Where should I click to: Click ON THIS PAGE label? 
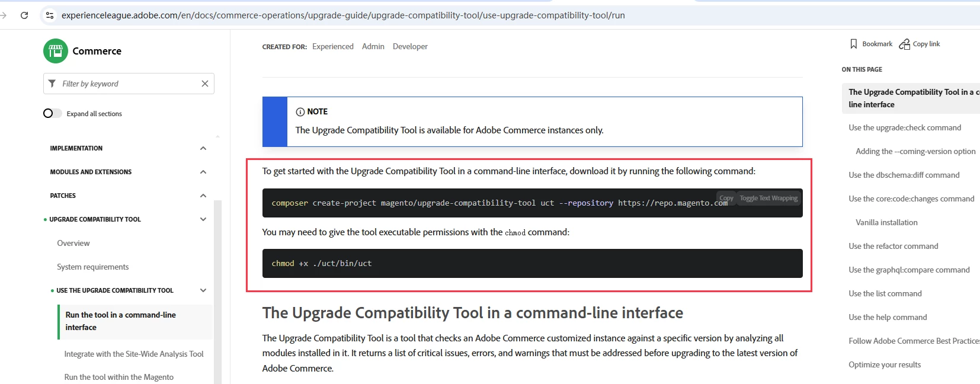click(x=862, y=69)
